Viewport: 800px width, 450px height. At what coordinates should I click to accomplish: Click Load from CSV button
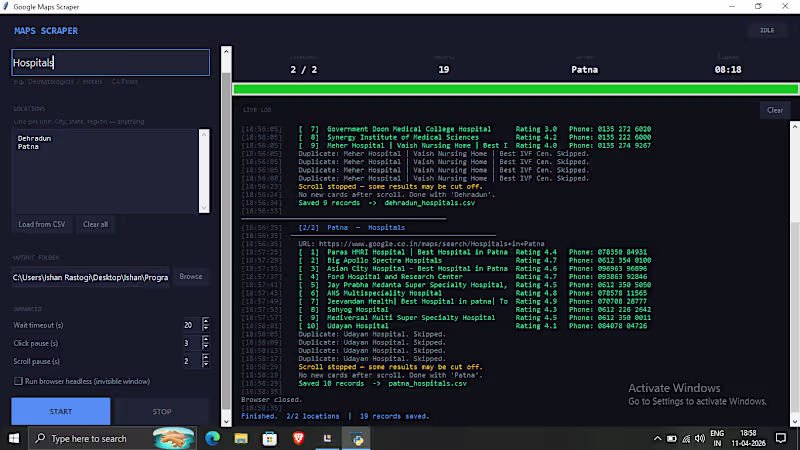coord(42,224)
